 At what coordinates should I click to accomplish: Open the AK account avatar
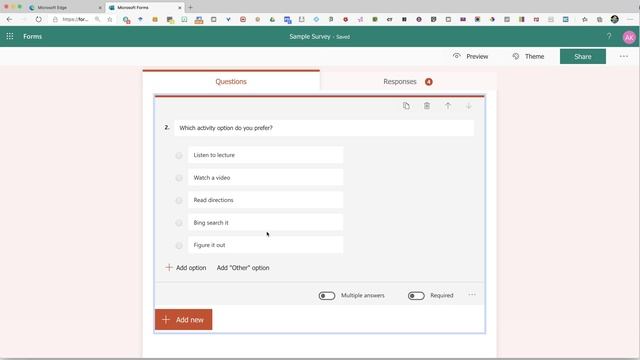[x=629, y=38]
